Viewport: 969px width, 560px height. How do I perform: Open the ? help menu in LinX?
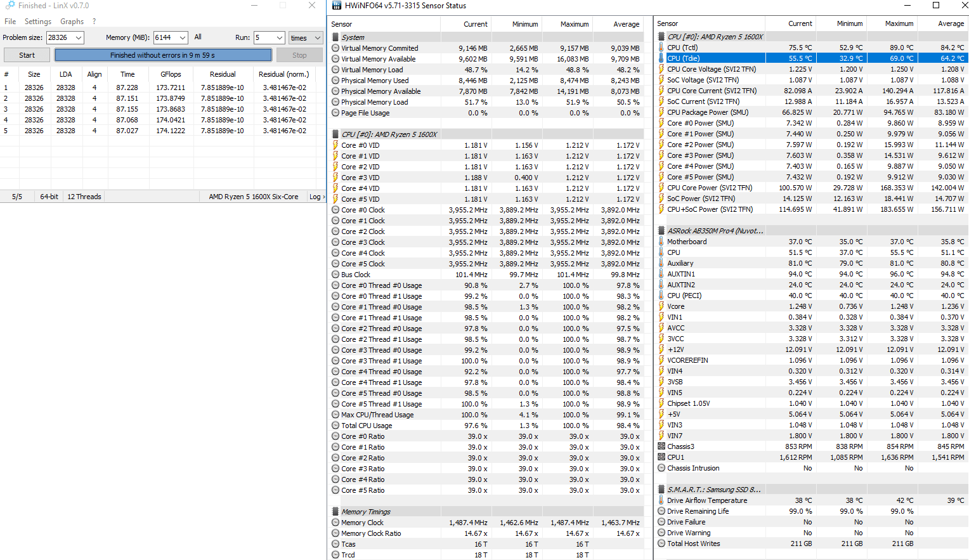(x=94, y=22)
